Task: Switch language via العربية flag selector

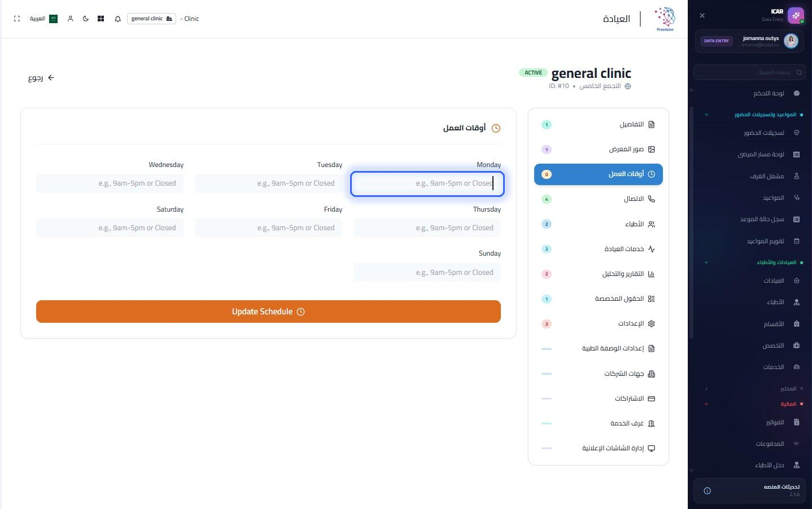Action: (x=43, y=19)
